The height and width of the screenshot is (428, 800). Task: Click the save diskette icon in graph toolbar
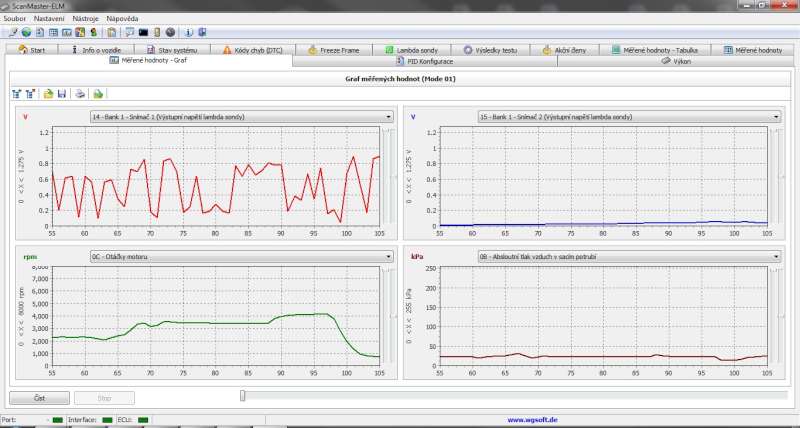click(62, 94)
